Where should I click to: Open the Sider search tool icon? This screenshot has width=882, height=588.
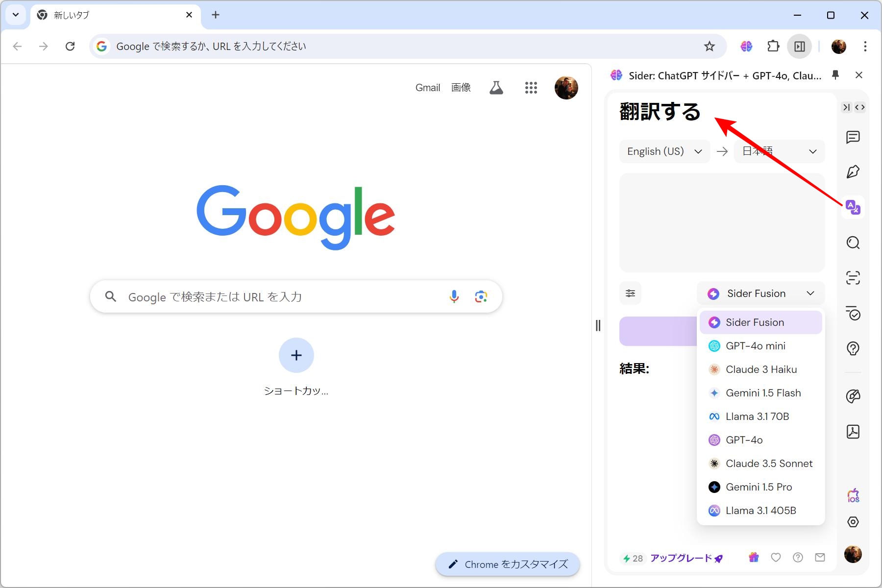pos(853,243)
